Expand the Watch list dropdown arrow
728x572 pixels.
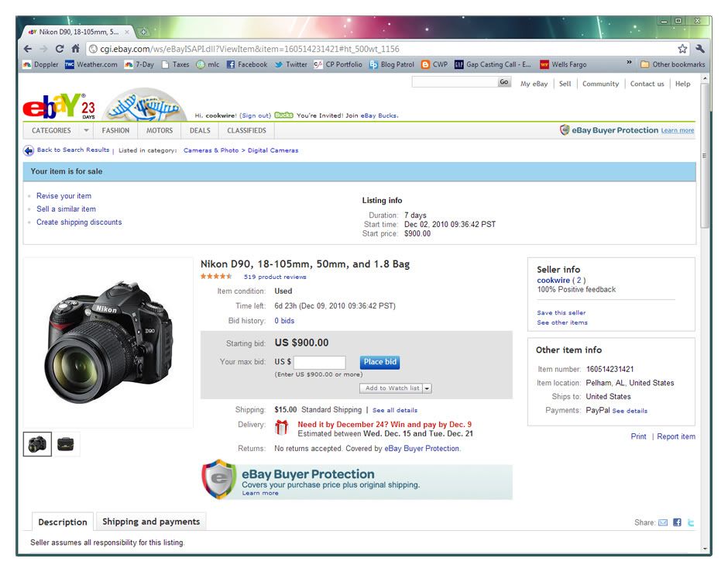pyautogui.click(x=428, y=388)
